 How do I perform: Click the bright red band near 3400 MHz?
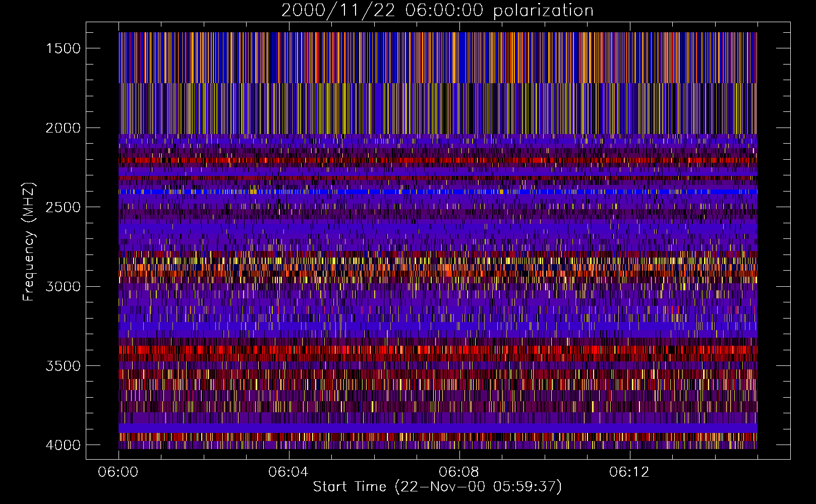tap(438, 349)
